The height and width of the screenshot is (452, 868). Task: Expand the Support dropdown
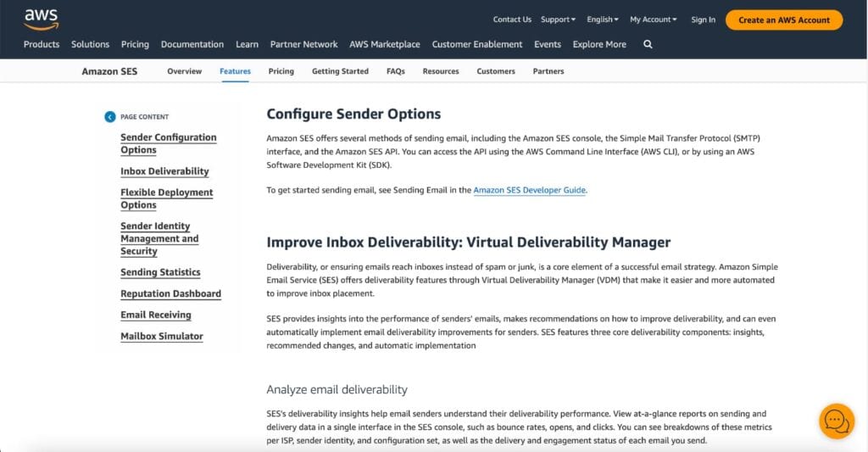point(558,20)
